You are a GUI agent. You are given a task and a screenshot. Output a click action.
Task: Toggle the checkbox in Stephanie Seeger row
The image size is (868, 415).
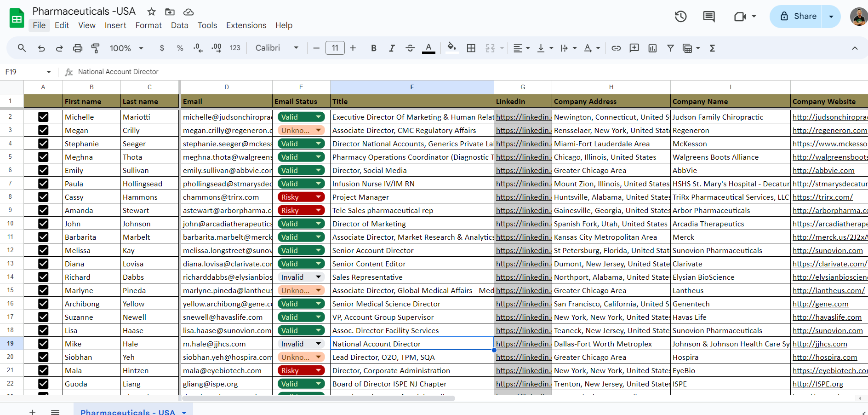[x=43, y=144]
